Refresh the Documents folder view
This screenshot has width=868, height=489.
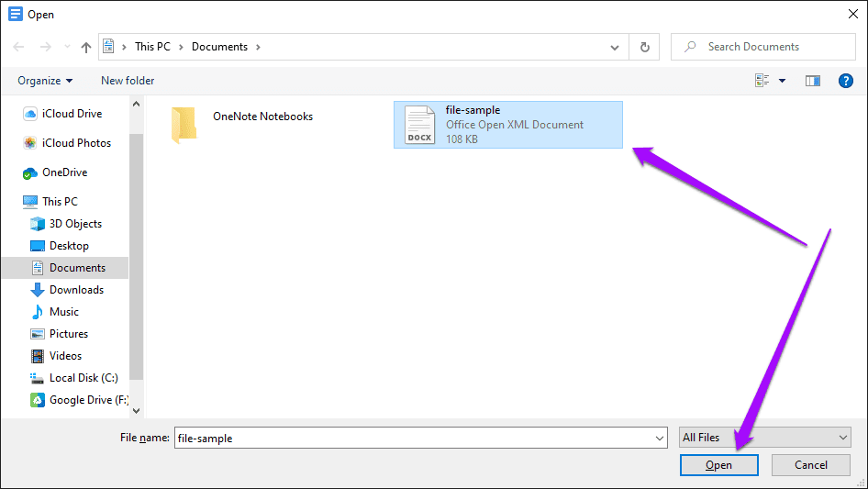644,47
